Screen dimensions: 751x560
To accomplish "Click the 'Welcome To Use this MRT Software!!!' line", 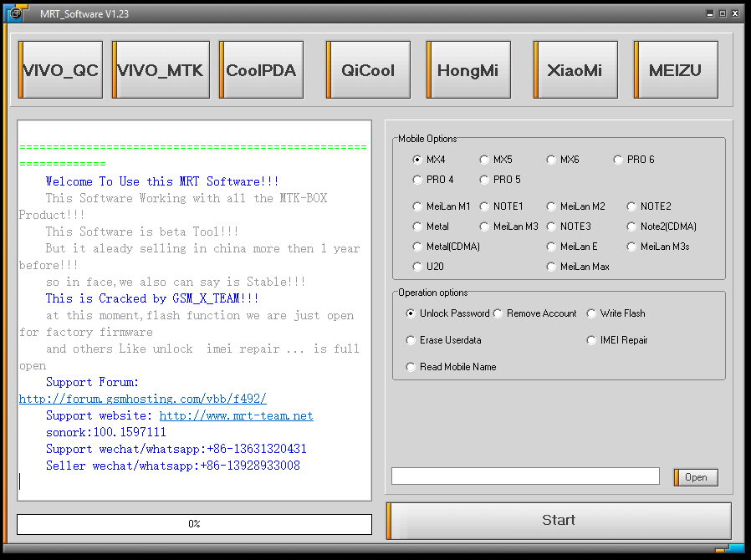I will [x=162, y=181].
